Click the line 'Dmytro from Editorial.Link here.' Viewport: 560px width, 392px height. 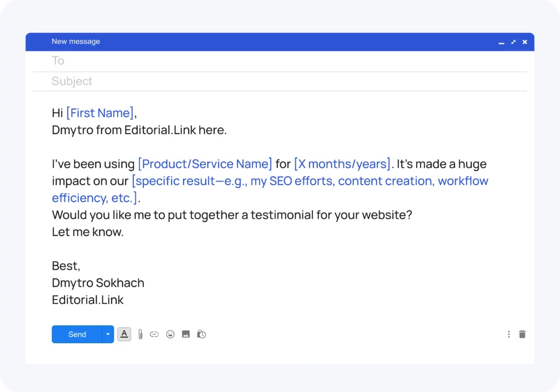pos(139,130)
